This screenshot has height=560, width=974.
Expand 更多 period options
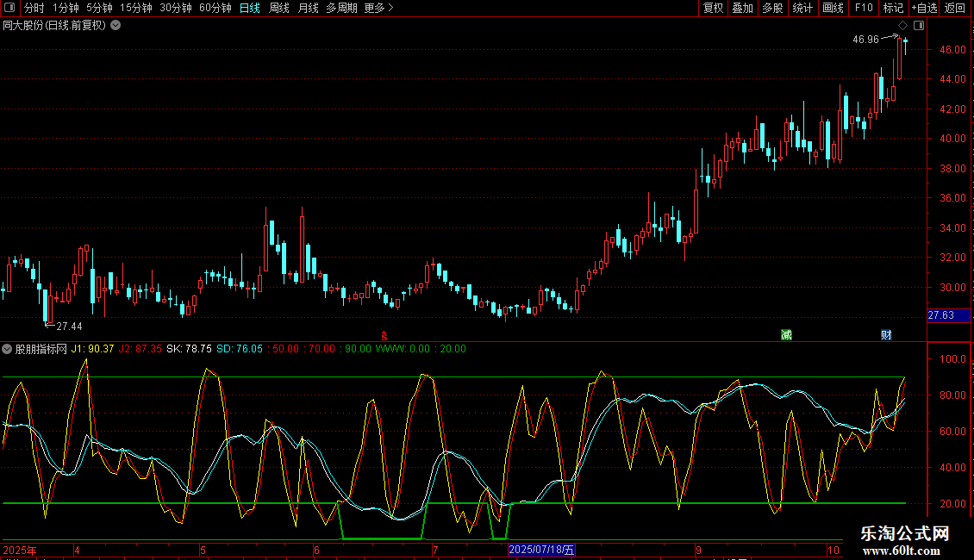pyautogui.click(x=378, y=9)
